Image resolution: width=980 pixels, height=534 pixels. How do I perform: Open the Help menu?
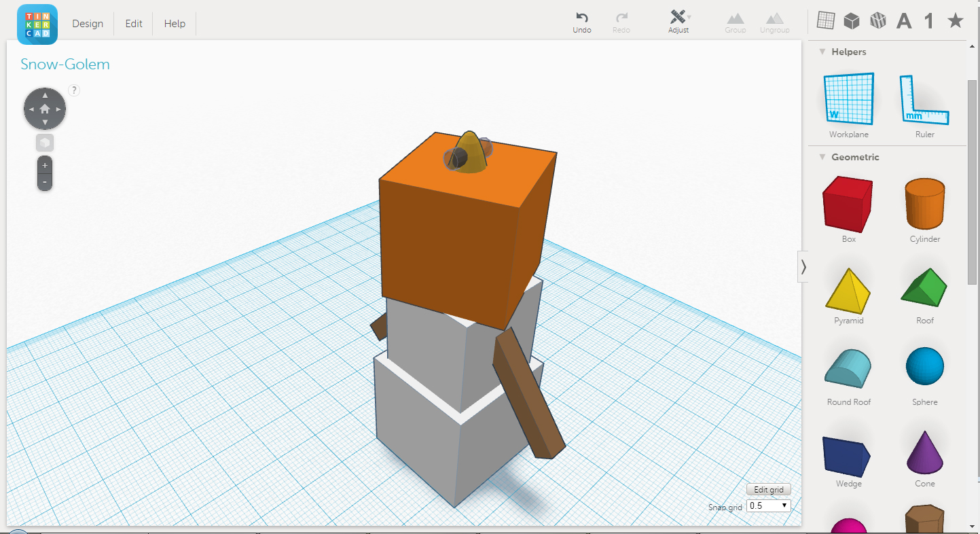pos(175,24)
